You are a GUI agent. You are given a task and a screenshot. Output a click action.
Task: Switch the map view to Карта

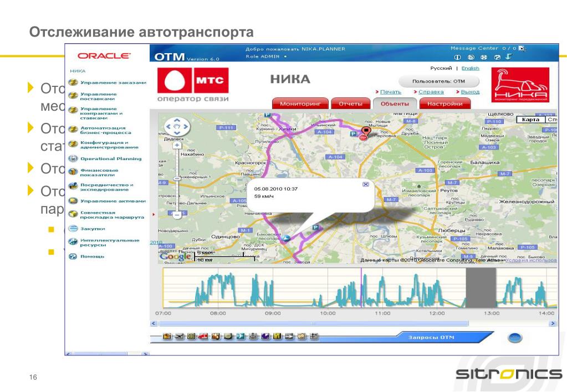pyautogui.click(x=530, y=120)
